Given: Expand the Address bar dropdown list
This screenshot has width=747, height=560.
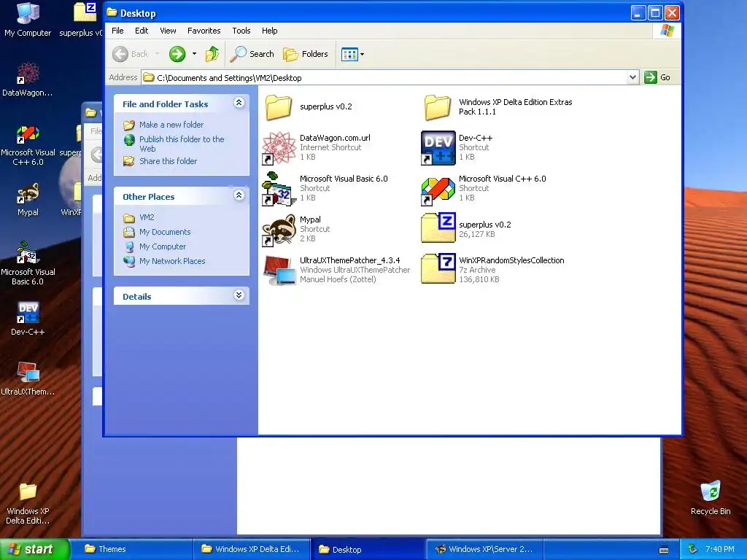Looking at the screenshot, I should pyautogui.click(x=632, y=77).
